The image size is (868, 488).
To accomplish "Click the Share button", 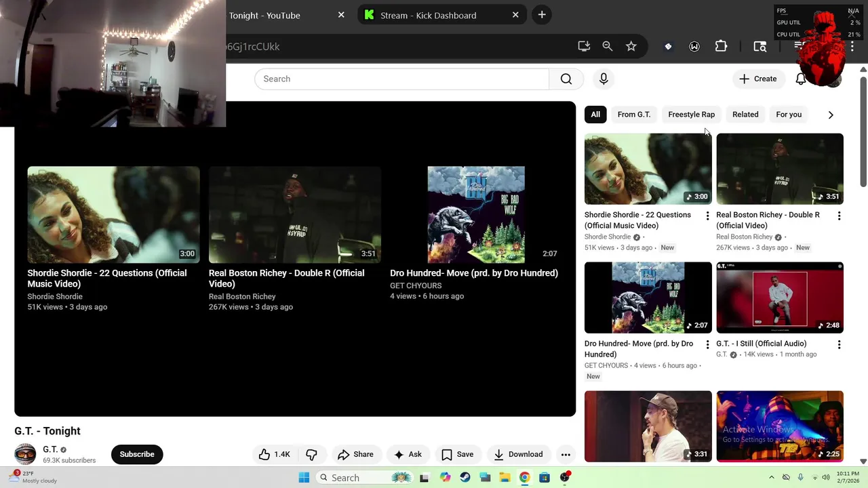I will 355,454.
